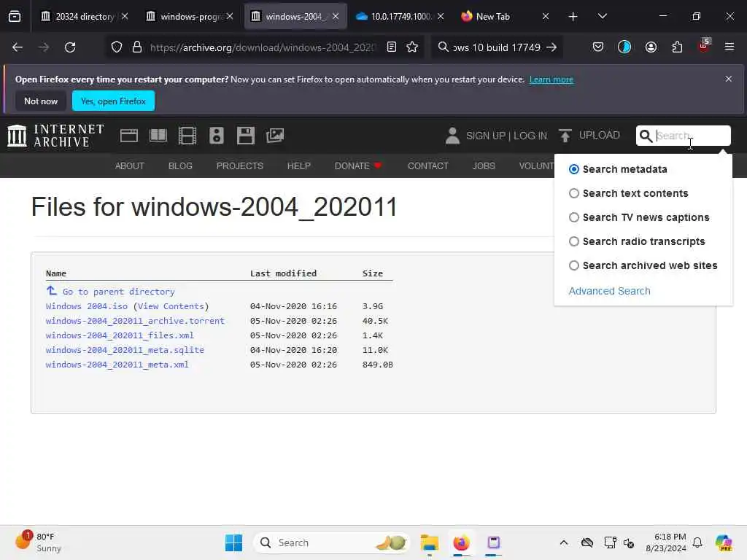The width and height of the screenshot is (747, 560).
Task: Open the ABOUT nav item
Action: [130, 166]
